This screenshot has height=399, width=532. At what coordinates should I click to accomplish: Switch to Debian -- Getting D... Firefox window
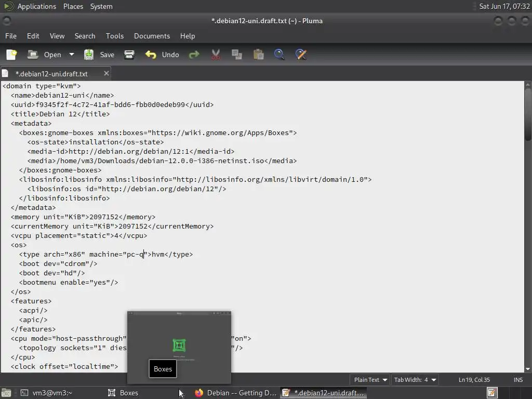[235, 393]
